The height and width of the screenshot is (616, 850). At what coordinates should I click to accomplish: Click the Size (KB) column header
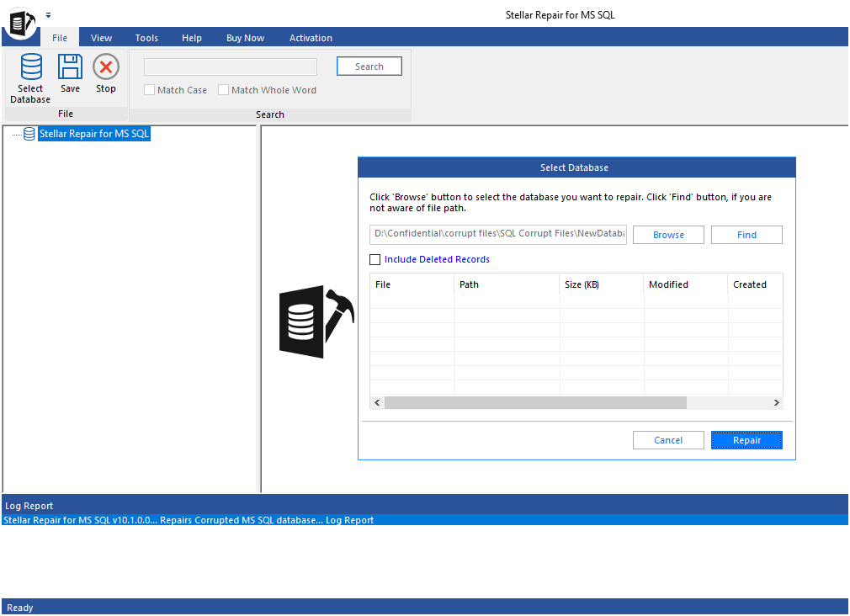pyautogui.click(x=601, y=284)
